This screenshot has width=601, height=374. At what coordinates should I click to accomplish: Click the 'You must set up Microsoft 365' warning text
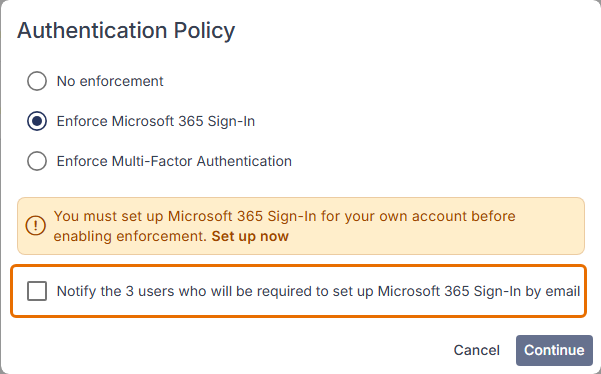tap(284, 226)
